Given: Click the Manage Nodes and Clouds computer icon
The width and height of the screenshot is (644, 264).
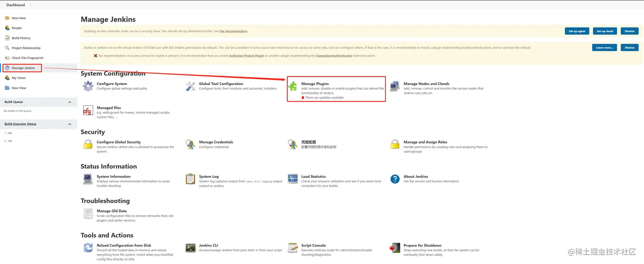Looking at the screenshot, I should [x=395, y=86].
